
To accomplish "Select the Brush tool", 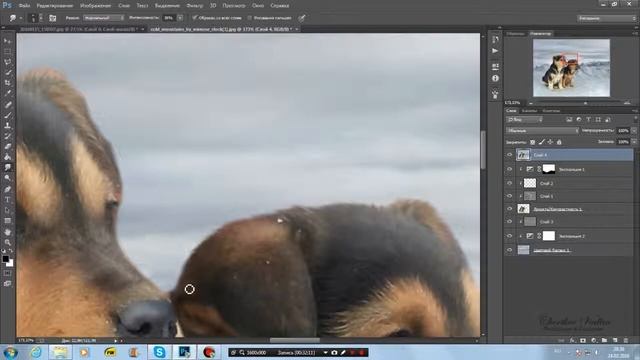I will click(7, 115).
